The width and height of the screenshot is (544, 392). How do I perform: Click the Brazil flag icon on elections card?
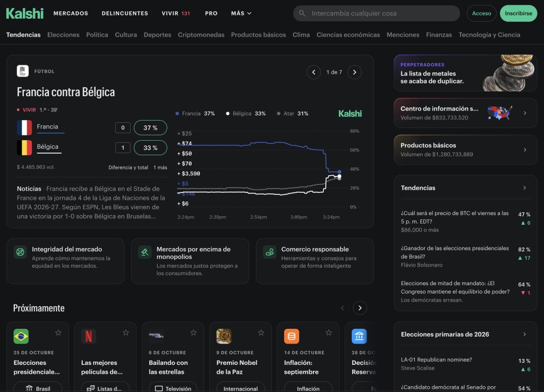pos(21,336)
